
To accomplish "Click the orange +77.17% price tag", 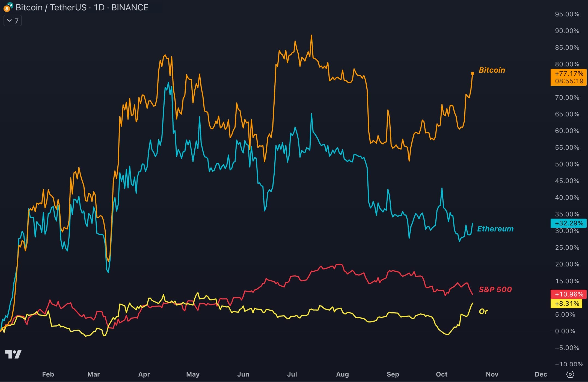I will 569,74.
